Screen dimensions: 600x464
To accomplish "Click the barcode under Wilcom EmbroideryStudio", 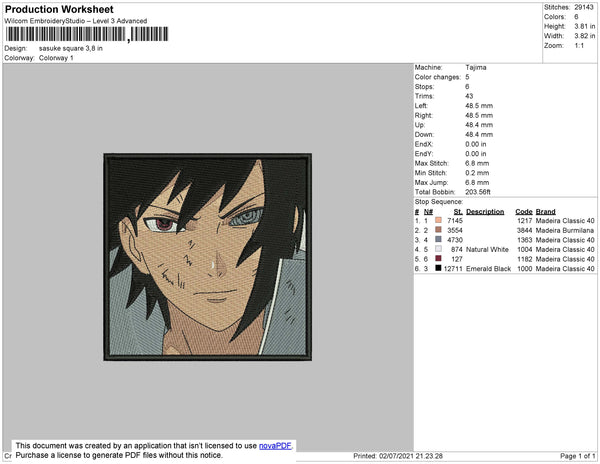I will coord(87,34).
